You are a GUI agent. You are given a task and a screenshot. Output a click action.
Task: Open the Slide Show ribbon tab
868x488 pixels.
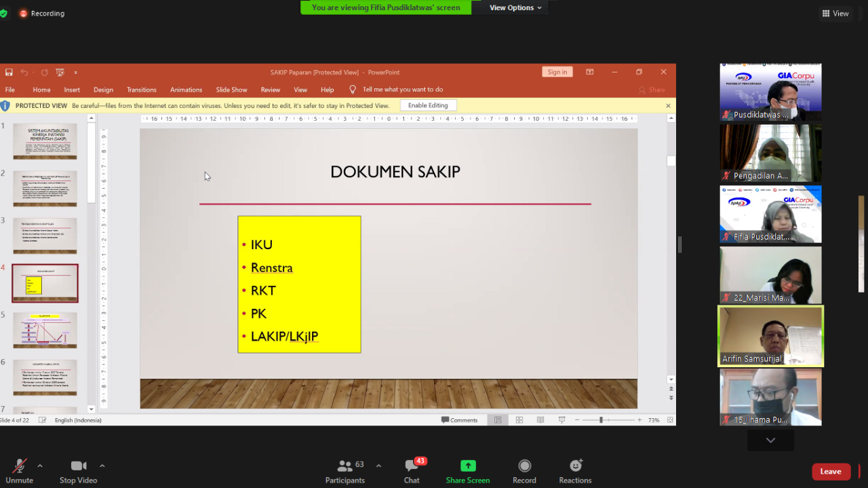pos(231,89)
